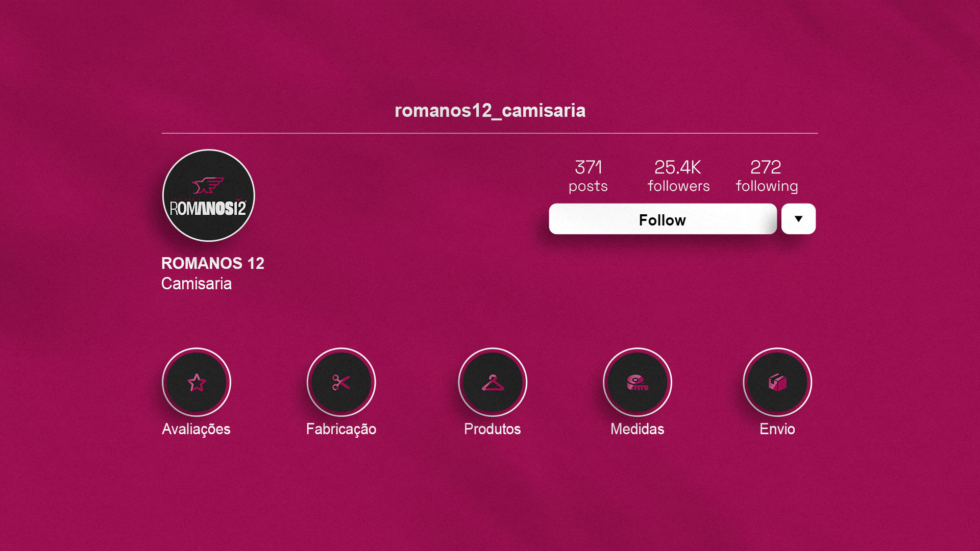Open the Produtos hanger highlight icon

[x=493, y=382]
